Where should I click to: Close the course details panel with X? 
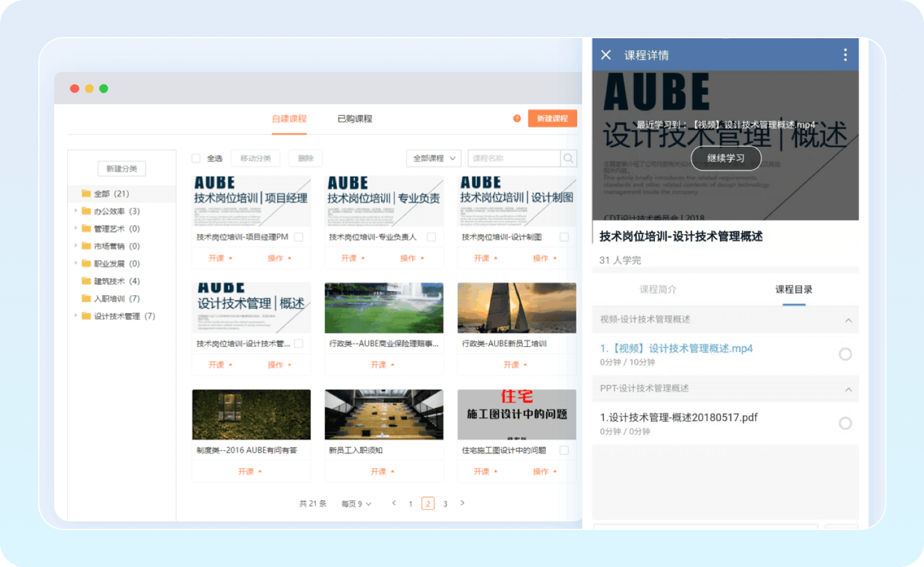(606, 55)
